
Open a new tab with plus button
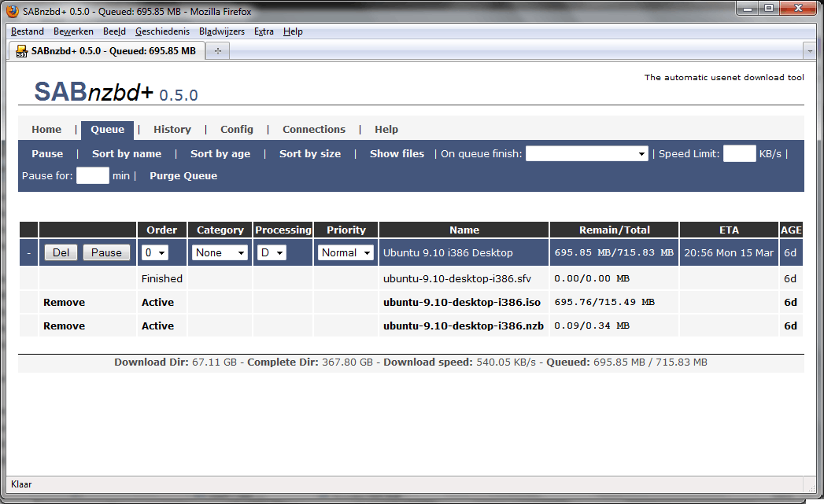coord(217,51)
